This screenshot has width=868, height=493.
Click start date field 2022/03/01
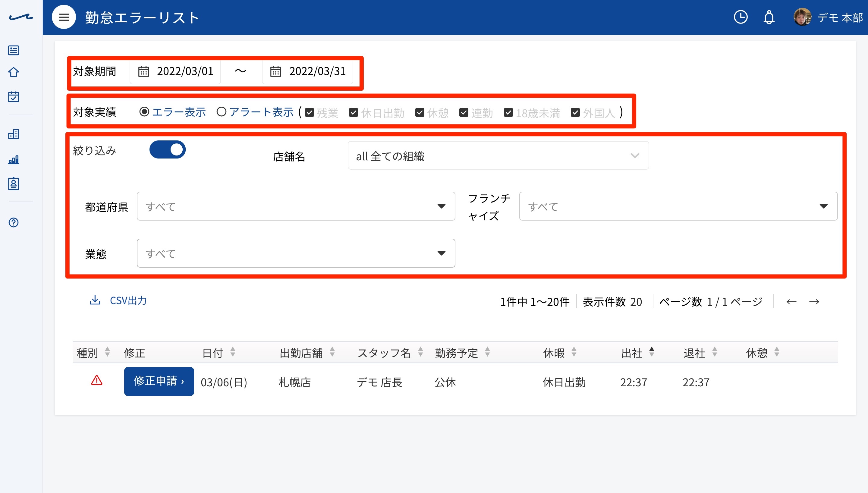175,71
